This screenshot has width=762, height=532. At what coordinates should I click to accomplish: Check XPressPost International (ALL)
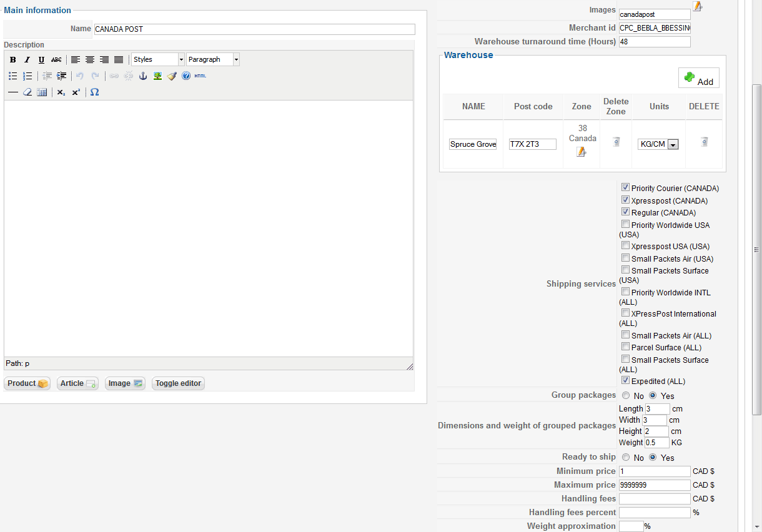click(625, 313)
